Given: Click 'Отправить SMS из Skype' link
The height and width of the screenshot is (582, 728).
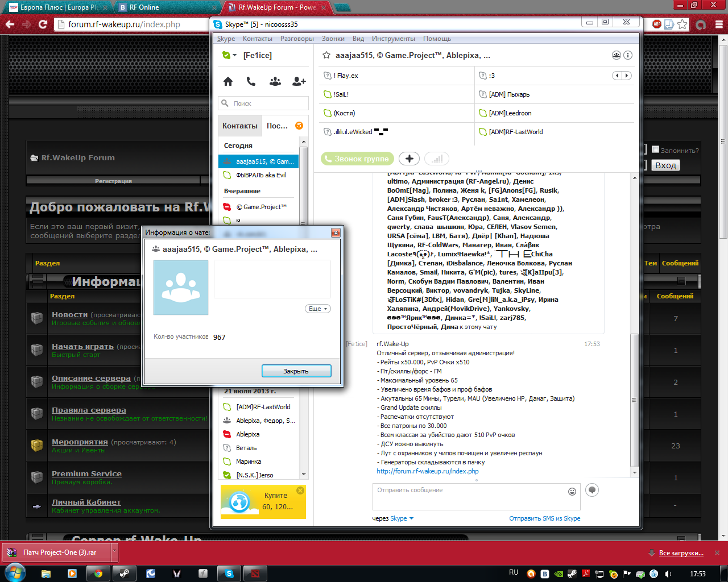Looking at the screenshot, I should tap(545, 518).
